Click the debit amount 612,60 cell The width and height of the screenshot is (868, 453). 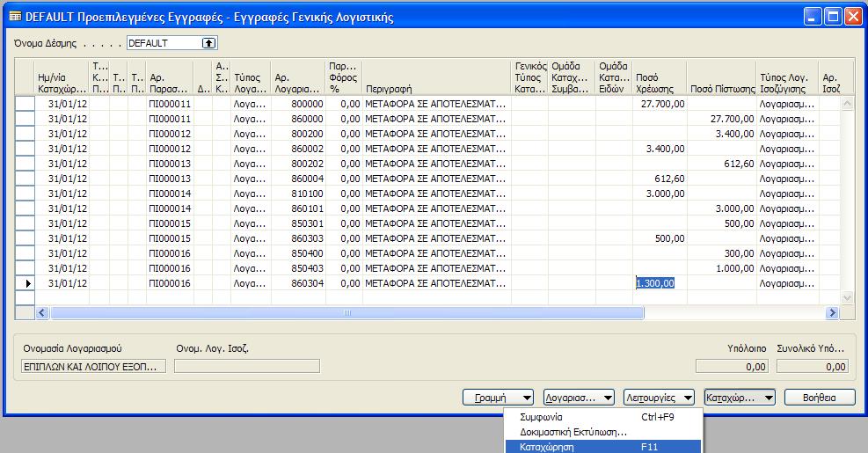660,179
